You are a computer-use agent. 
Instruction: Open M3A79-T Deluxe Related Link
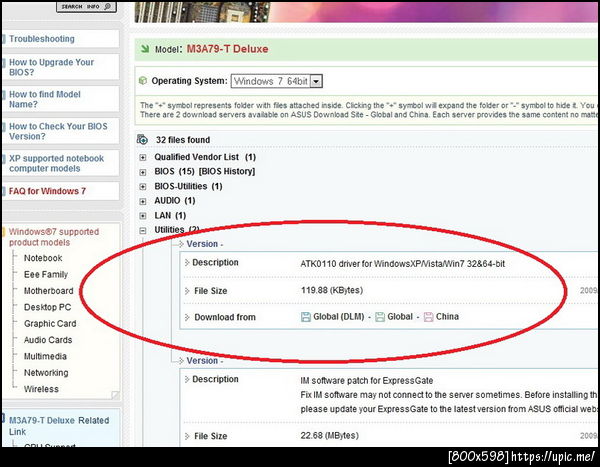[59, 426]
